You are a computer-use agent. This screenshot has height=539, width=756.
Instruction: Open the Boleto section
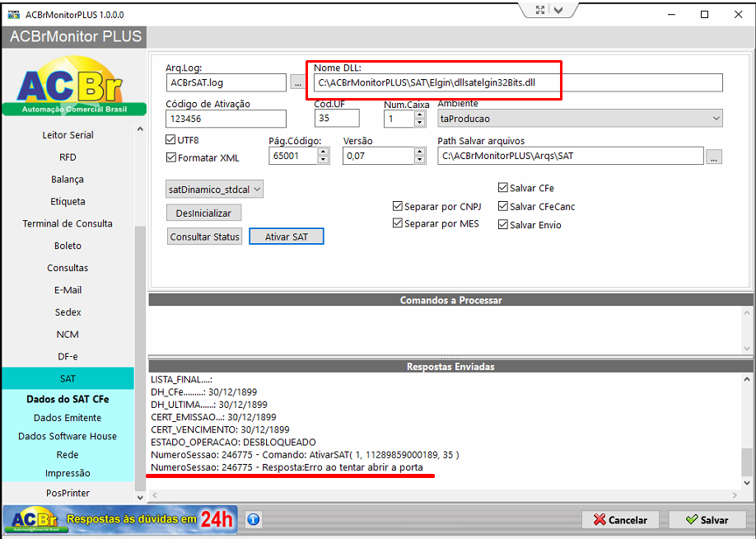(68, 246)
